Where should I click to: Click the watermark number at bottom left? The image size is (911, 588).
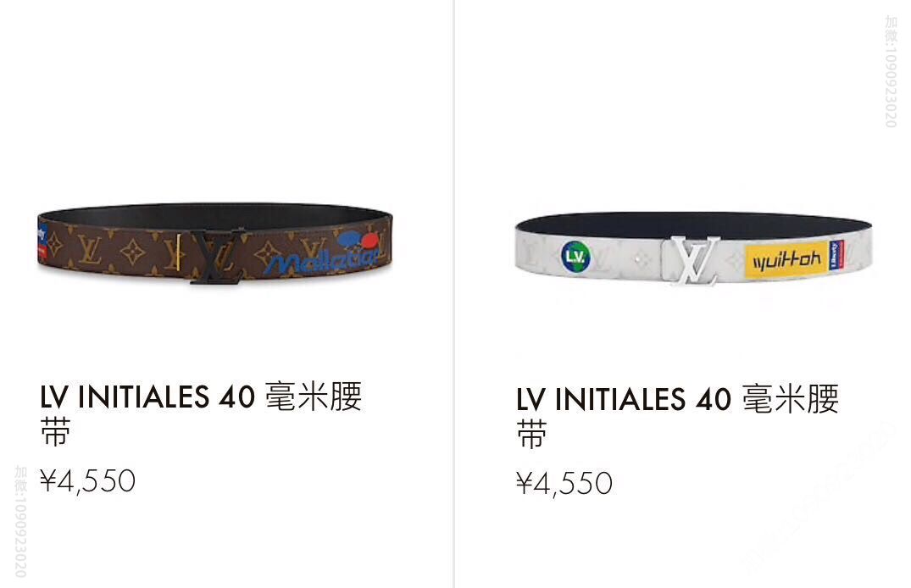(x=20, y=521)
